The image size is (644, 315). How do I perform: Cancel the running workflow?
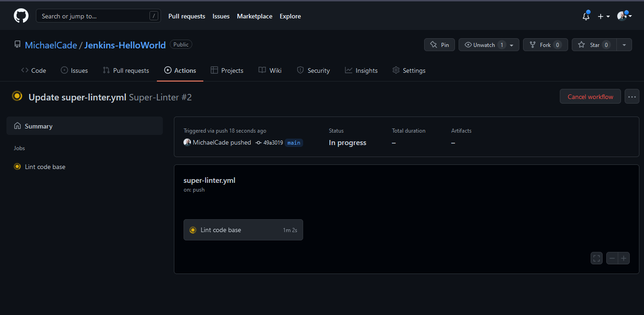[590, 97]
